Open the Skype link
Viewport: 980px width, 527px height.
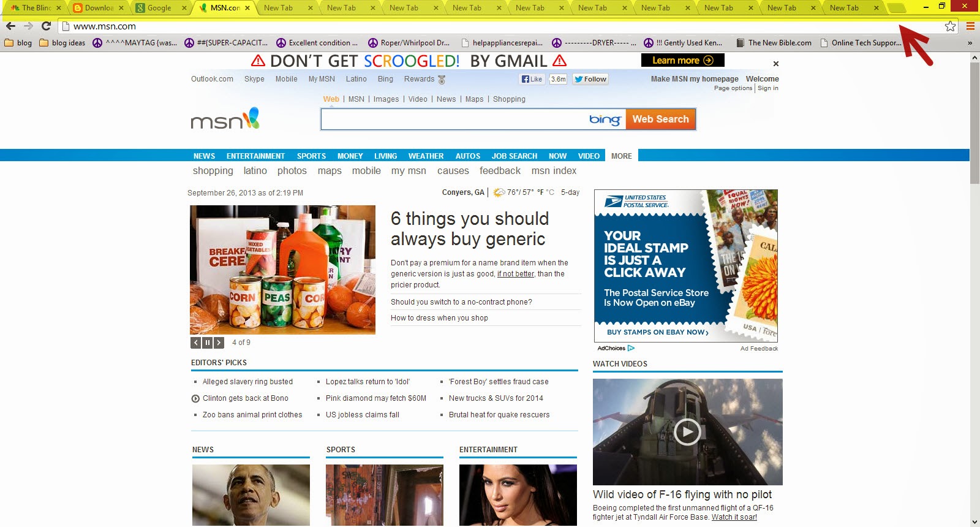tap(254, 79)
